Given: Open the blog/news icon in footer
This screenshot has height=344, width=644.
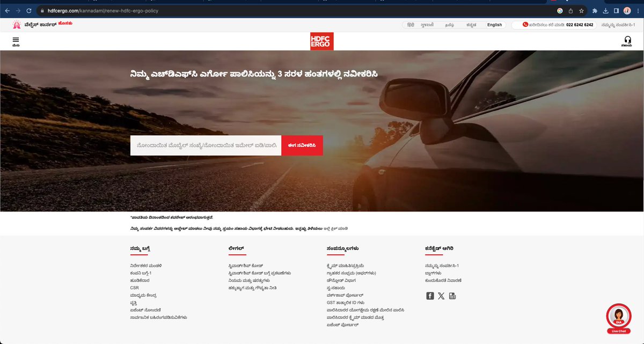Looking at the screenshot, I should [x=452, y=296].
